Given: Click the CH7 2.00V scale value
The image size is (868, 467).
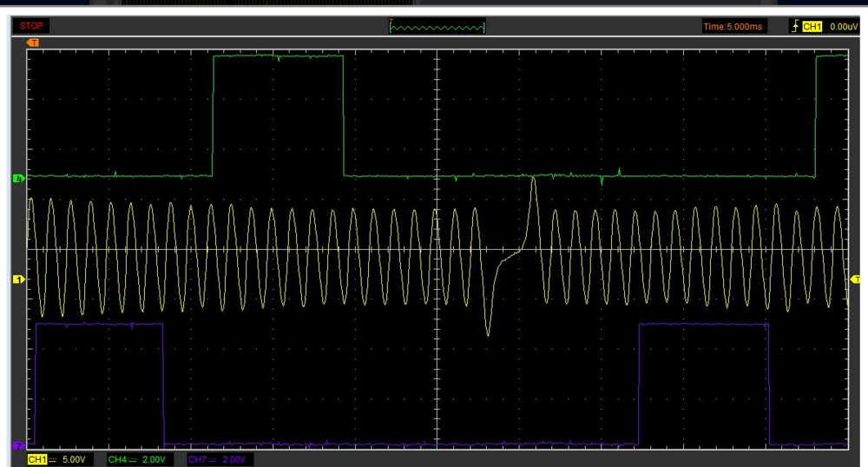Looking at the screenshot, I should [233, 458].
